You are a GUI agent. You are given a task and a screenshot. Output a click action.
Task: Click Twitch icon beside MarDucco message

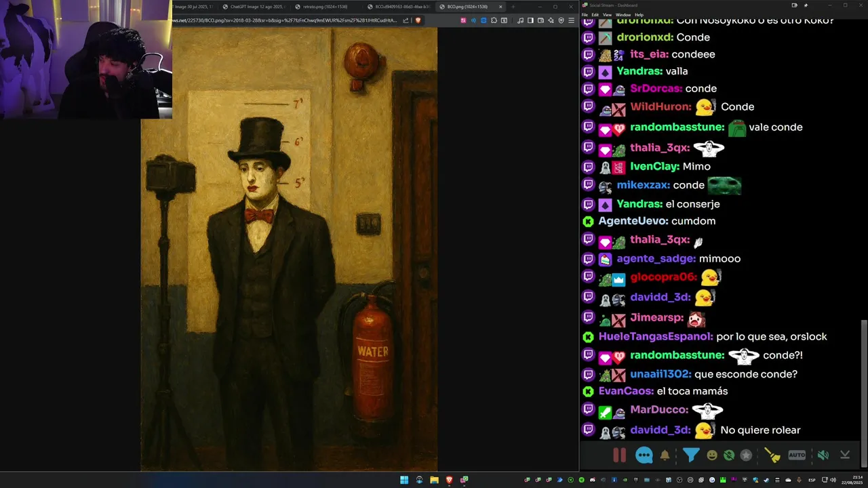(x=588, y=409)
